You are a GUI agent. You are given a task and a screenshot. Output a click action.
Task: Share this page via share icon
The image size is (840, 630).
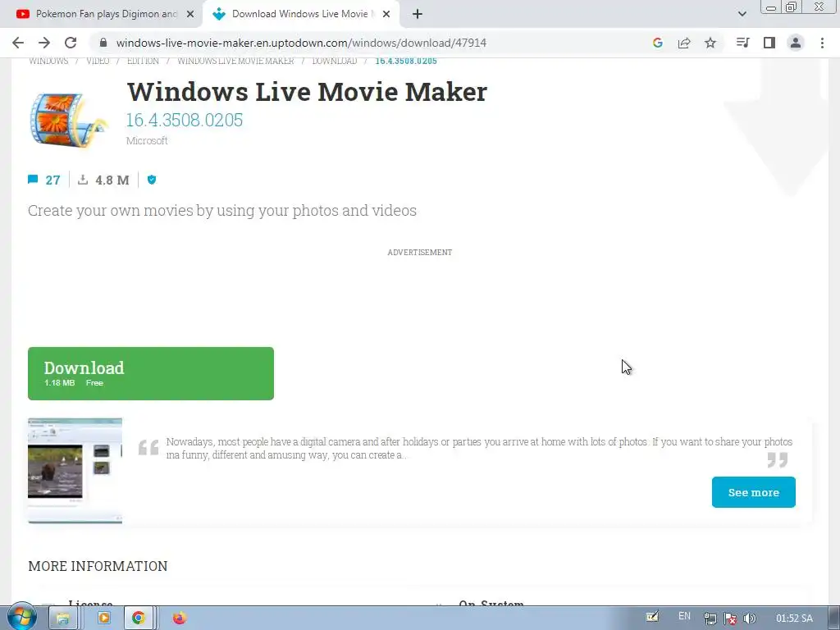(x=684, y=43)
